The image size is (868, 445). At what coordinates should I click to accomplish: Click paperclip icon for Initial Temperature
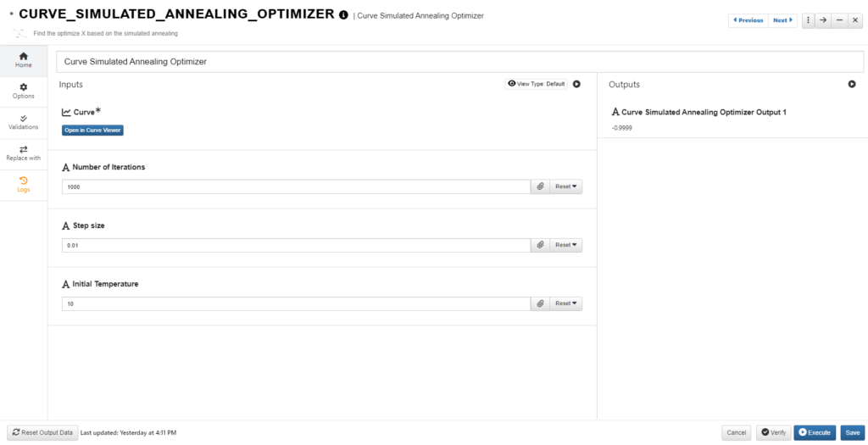[540, 303]
